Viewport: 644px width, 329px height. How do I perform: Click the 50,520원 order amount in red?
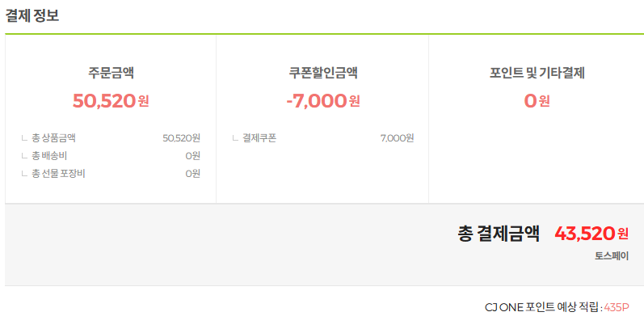point(111,100)
